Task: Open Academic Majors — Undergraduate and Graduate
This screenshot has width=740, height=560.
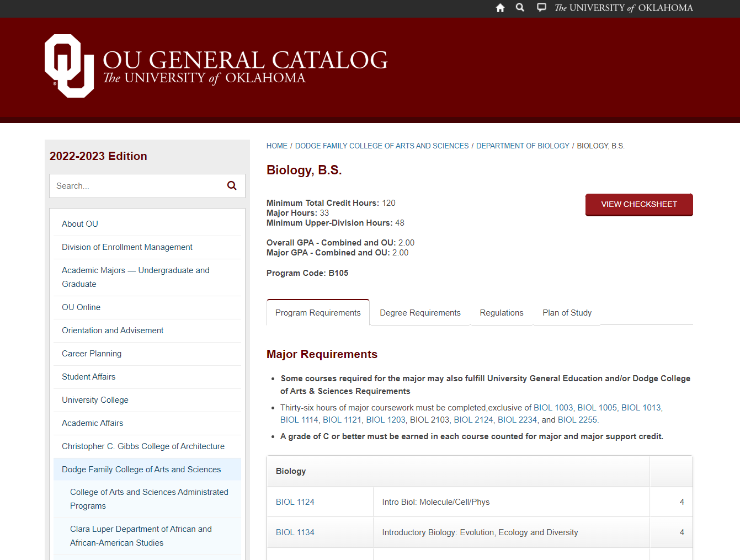Action: pos(136,277)
